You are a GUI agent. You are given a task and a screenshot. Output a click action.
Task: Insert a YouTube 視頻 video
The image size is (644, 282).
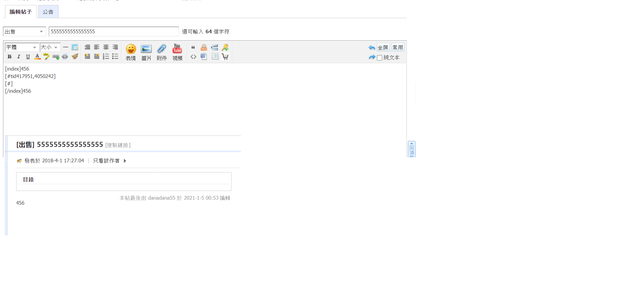pyautogui.click(x=177, y=52)
